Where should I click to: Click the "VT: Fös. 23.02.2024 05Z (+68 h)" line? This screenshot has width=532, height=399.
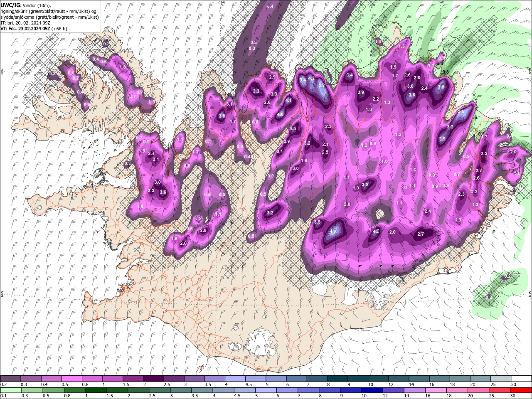34,29
